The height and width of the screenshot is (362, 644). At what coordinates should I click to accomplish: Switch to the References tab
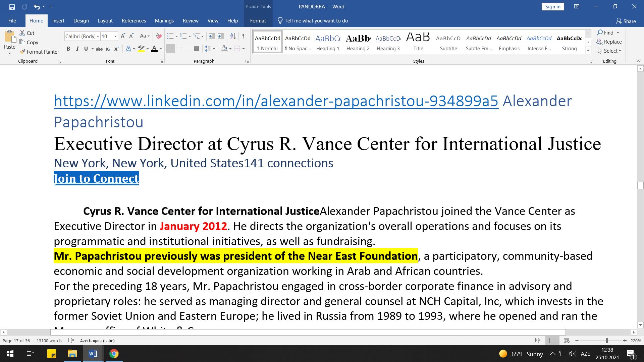pyautogui.click(x=133, y=21)
